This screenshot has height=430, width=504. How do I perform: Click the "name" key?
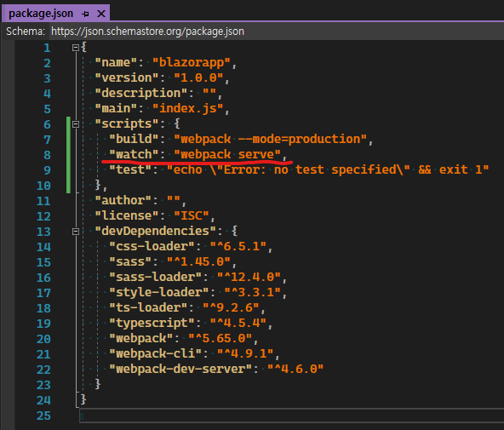tap(116, 62)
